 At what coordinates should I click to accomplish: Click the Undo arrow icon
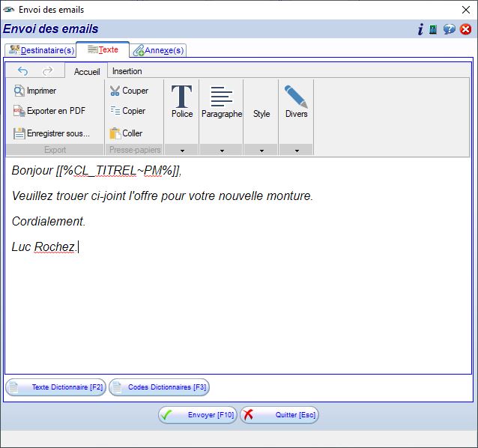click(23, 71)
